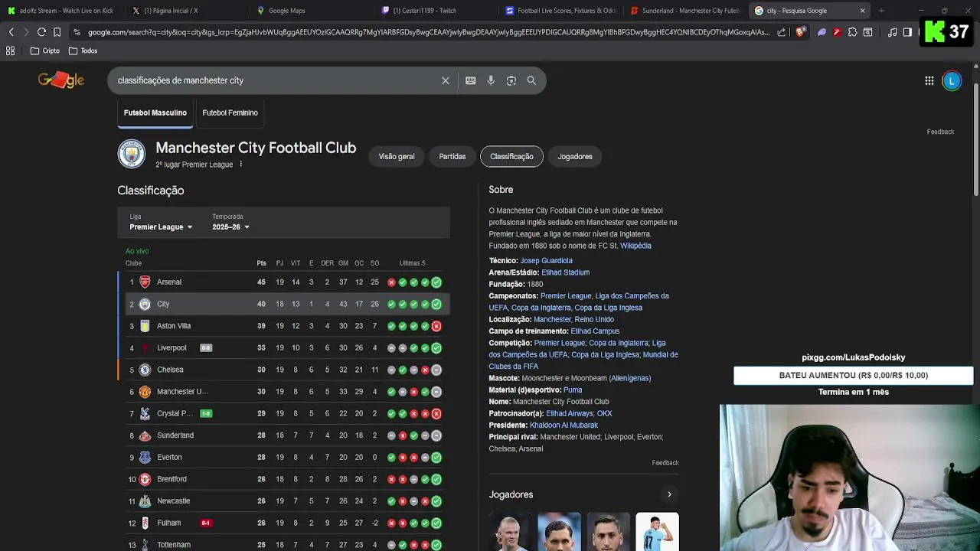Close the city - Pesquisa Google tab

tap(862, 11)
